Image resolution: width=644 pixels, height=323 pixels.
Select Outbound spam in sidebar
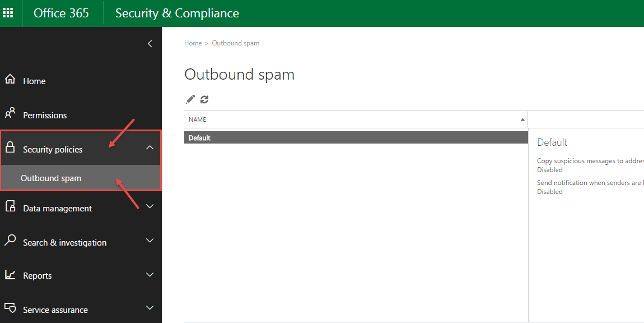click(x=51, y=178)
